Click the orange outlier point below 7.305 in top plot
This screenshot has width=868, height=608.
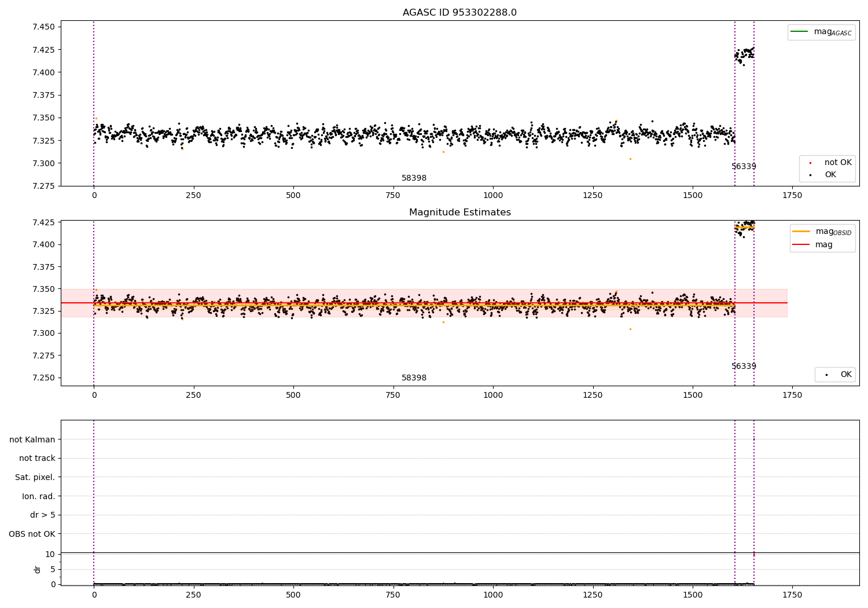(x=630, y=159)
